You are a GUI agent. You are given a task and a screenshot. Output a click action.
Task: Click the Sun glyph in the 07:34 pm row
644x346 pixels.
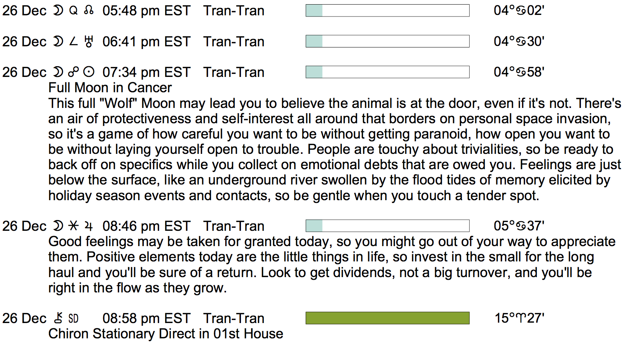(x=89, y=72)
